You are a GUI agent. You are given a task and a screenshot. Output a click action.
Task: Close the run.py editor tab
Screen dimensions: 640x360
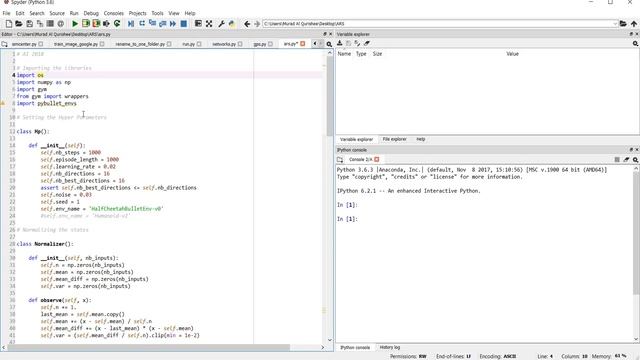pos(199,44)
